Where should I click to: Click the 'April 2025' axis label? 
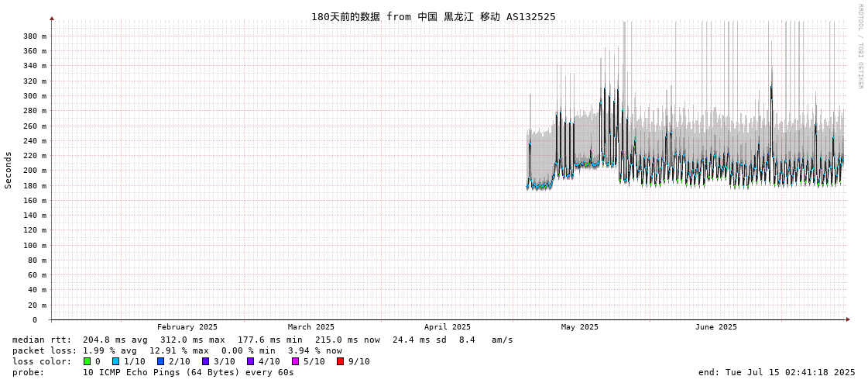pos(448,327)
